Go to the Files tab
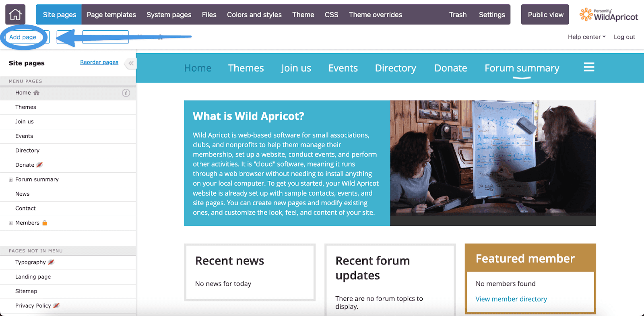Viewport: 644px width, 316px height. coord(209,14)
